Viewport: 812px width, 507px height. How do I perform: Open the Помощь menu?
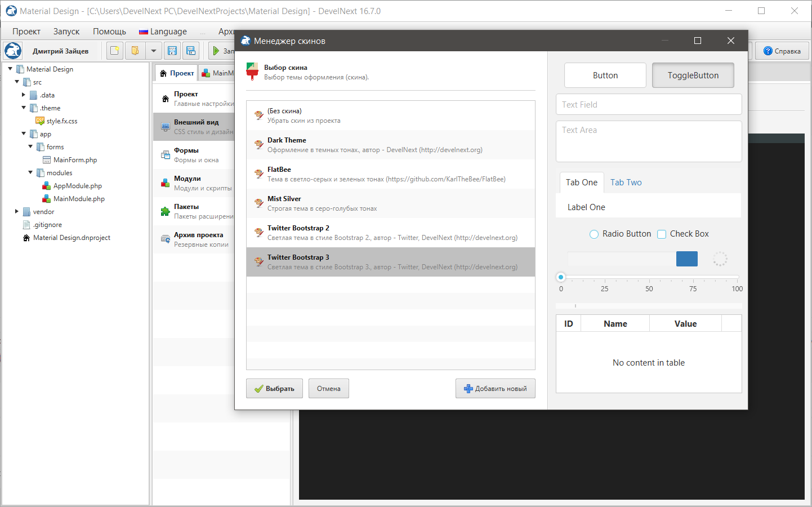coord(109,32)
